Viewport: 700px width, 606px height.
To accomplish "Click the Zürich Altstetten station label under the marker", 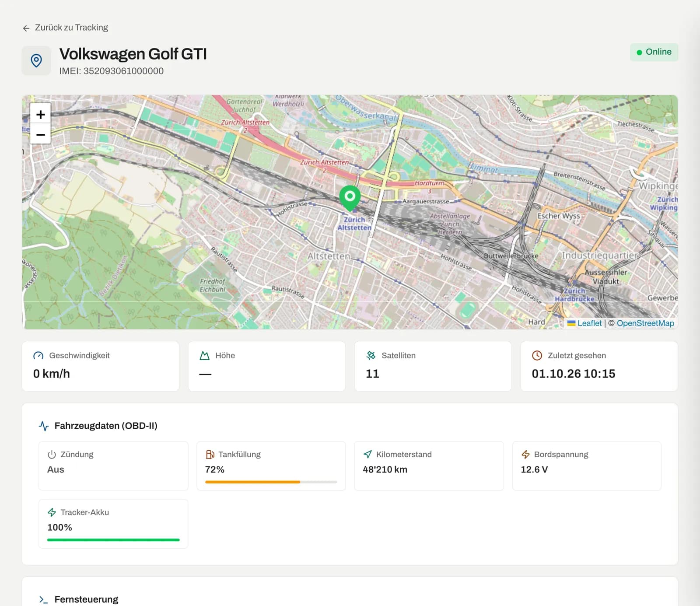I will 354,224.
